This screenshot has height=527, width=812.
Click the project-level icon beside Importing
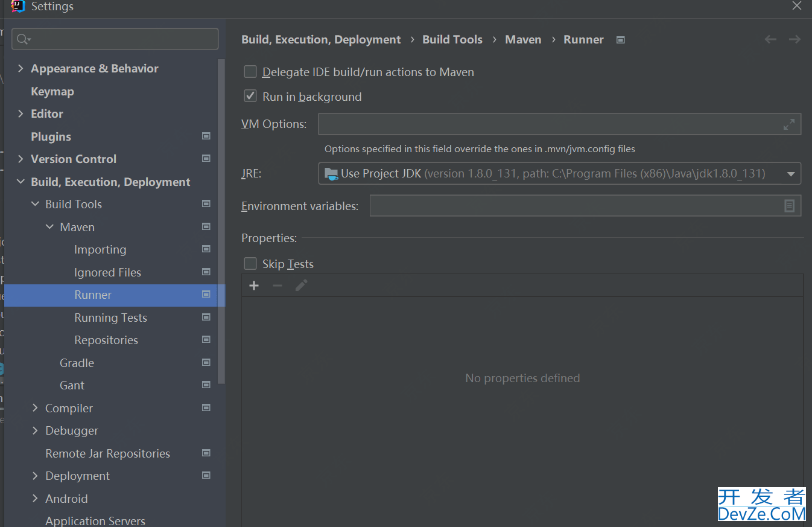coord(206,249)
